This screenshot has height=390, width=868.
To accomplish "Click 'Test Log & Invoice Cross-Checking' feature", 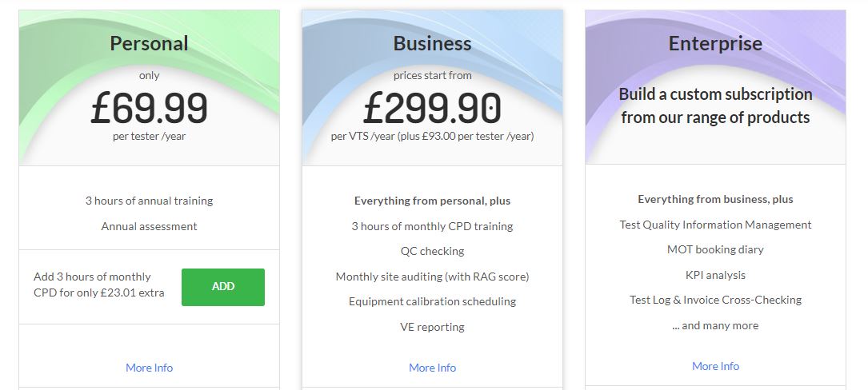I will pyautogui.click(x=715, y=300).
